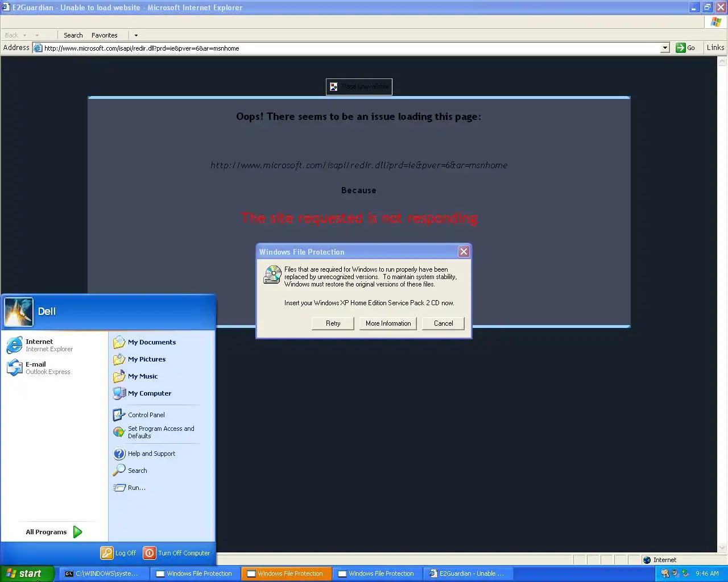This screenshot has width=728, height=582.
Task: Click the first system tray icon
Action: pyautogui.click(x=665, y=573)
